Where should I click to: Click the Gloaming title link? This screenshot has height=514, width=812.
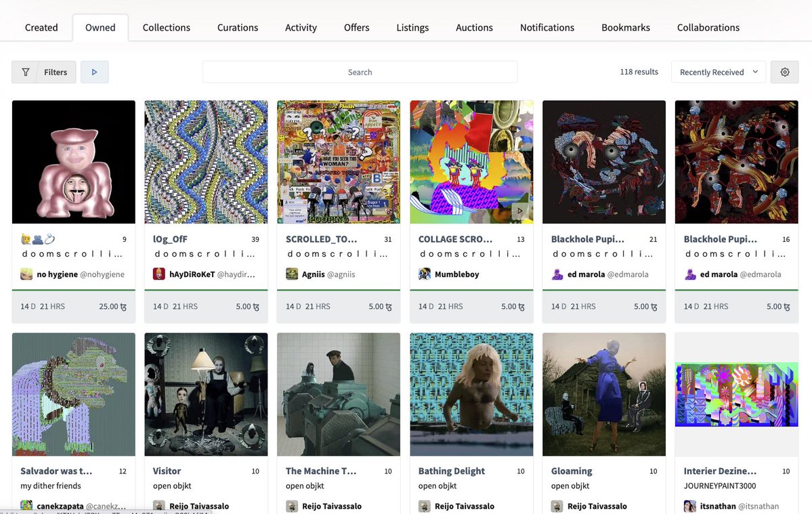pyautogui.click(x=572, y=471)
